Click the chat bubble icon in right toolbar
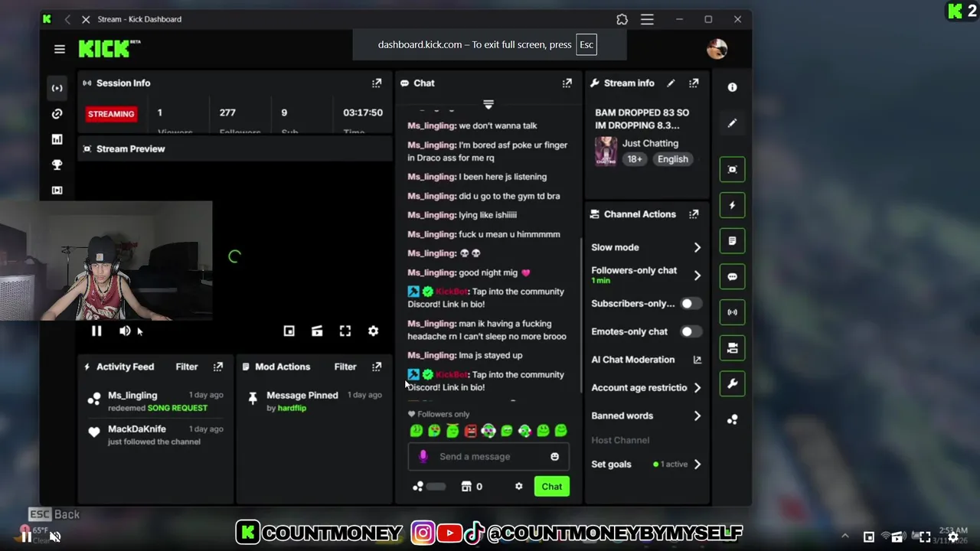The width and height of the screenshot is (980, 551). point(732,276)
